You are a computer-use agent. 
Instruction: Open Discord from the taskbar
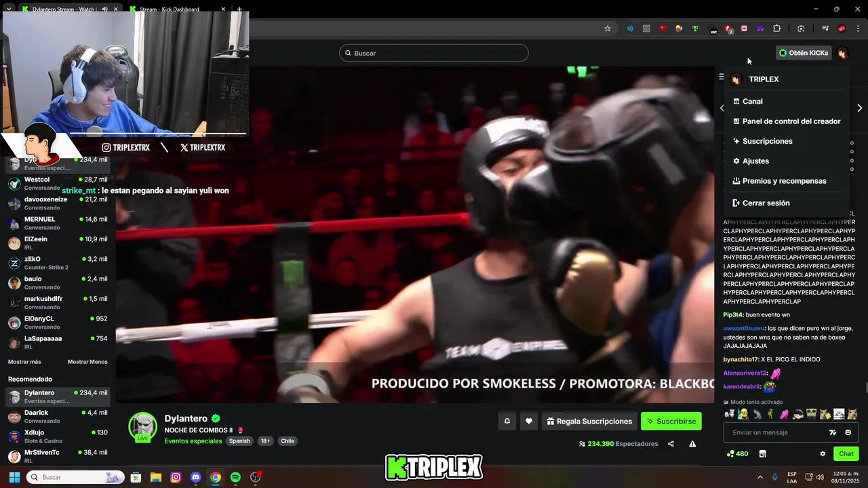(x=195, y=477)
